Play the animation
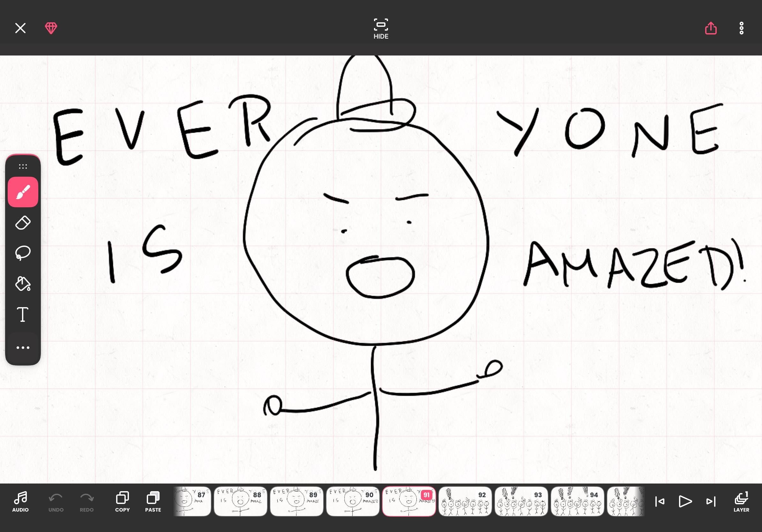Image resolution: width=762 pixels, height=532 pixels. (685, 501)
